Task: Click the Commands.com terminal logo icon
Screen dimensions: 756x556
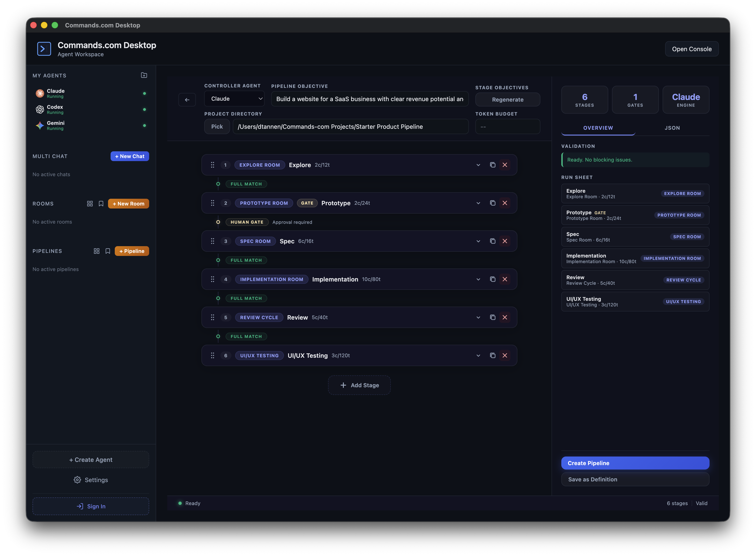Action: pos(44,49)
